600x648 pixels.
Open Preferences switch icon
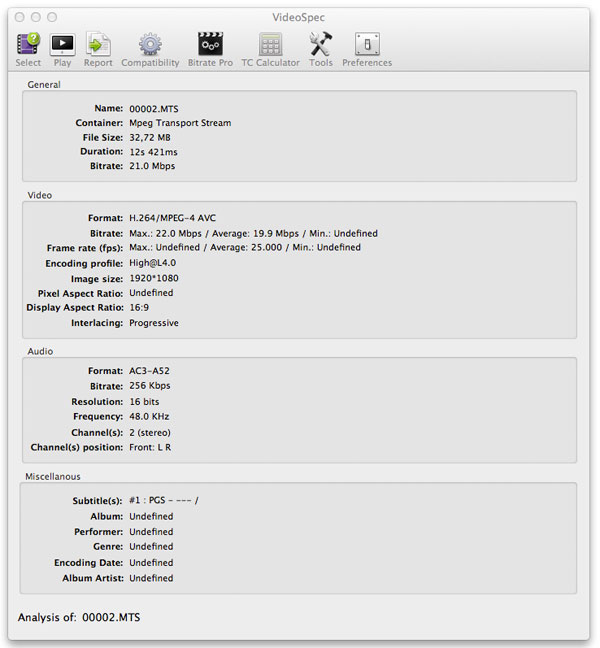367,44
